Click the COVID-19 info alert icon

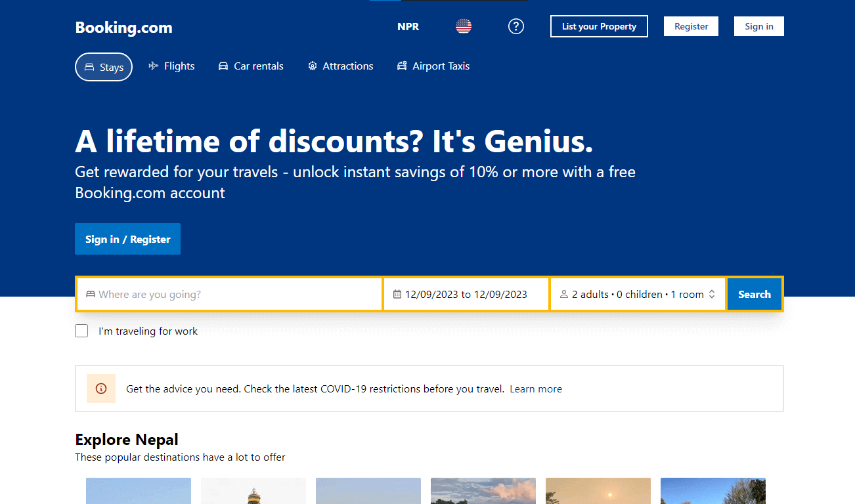(x=101, y=388)
